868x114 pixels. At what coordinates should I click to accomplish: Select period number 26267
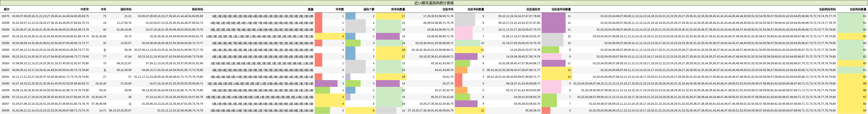point(5,36)
